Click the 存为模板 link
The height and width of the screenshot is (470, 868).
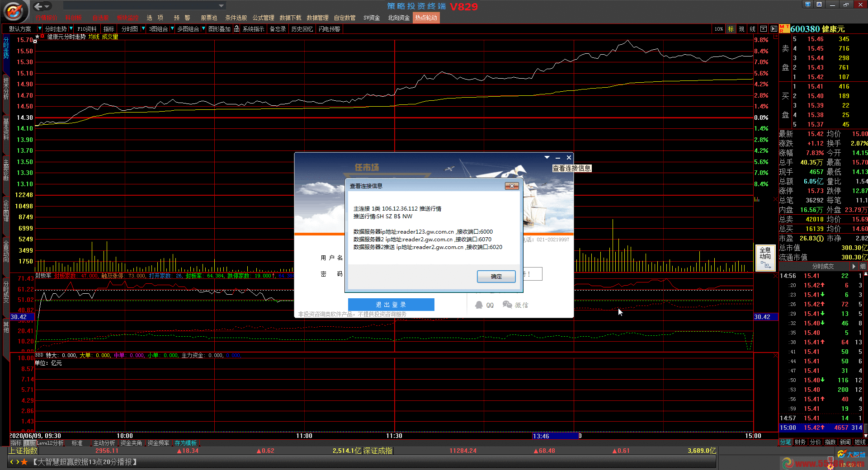click(185, 443)
